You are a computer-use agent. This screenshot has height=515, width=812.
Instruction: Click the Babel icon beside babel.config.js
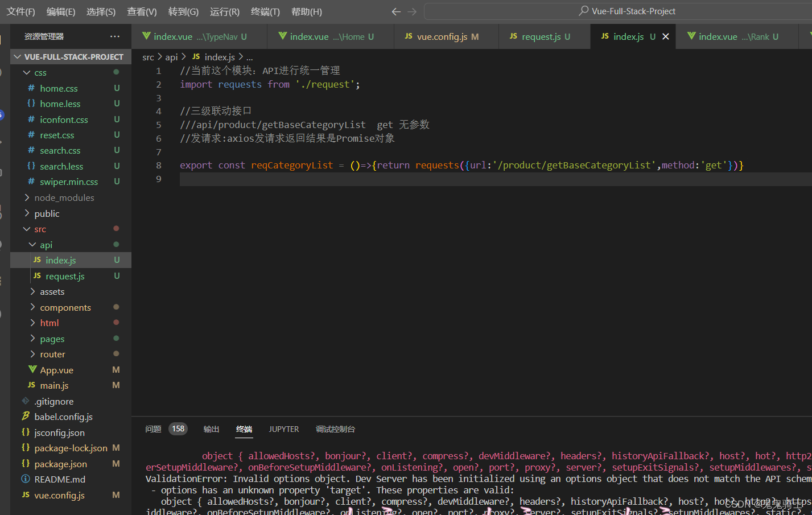coord(26,417)
